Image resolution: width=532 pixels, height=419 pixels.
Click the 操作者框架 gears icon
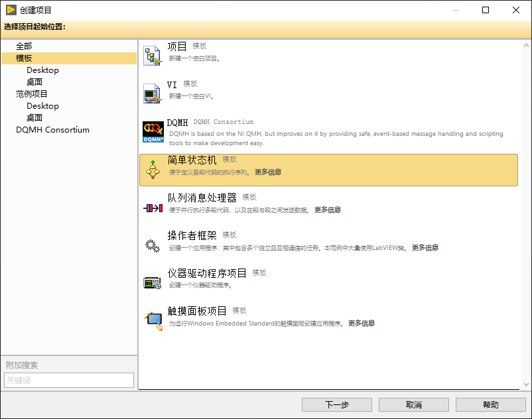tap(153, 246)
